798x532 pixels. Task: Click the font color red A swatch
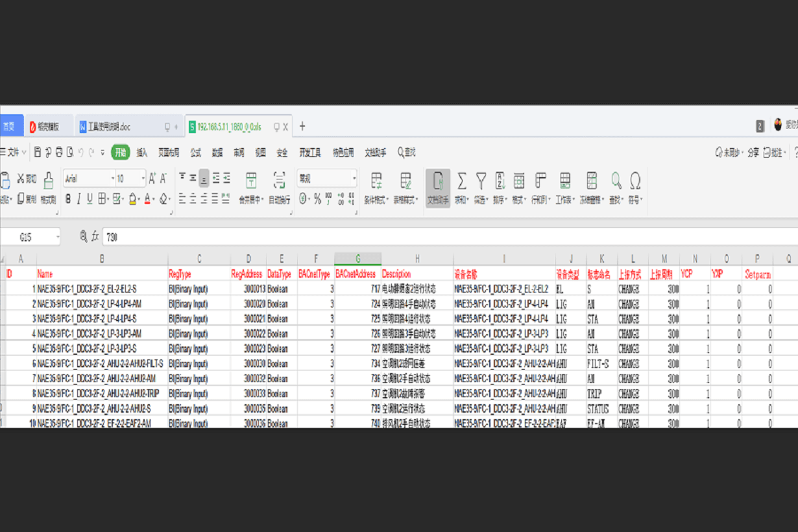point(147,199)
